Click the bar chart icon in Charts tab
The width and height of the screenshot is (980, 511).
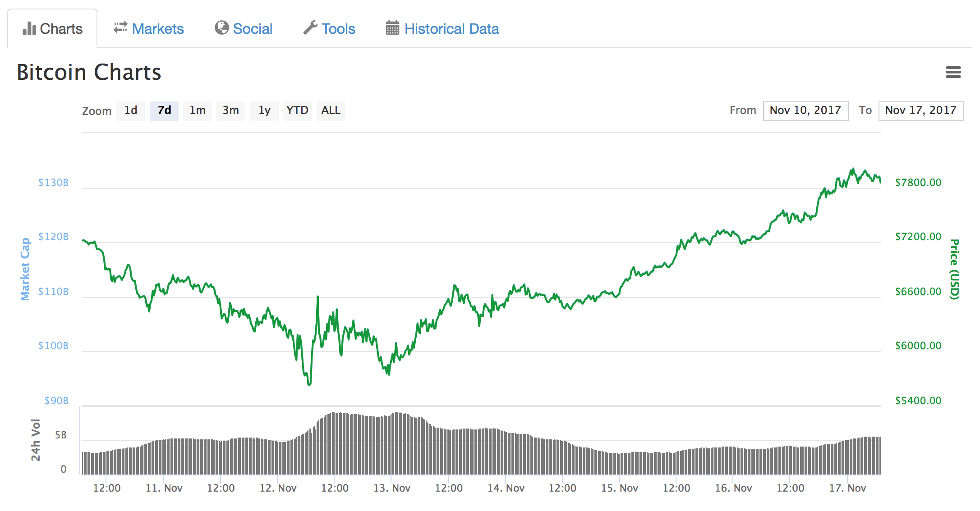[x=29, y=28]
